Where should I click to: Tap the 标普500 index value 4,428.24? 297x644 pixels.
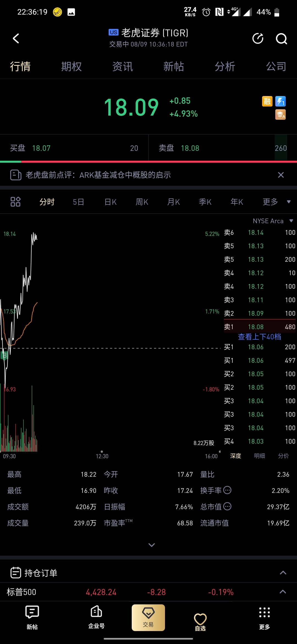tap(101, 592)
